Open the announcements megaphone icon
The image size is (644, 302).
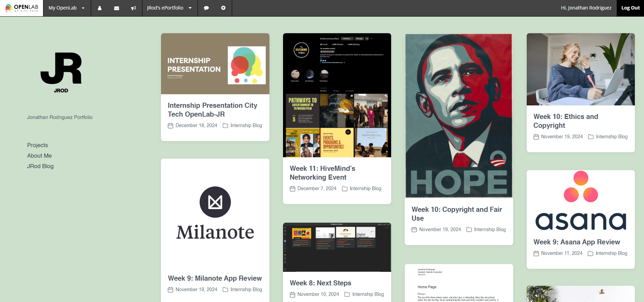point(134,8)
